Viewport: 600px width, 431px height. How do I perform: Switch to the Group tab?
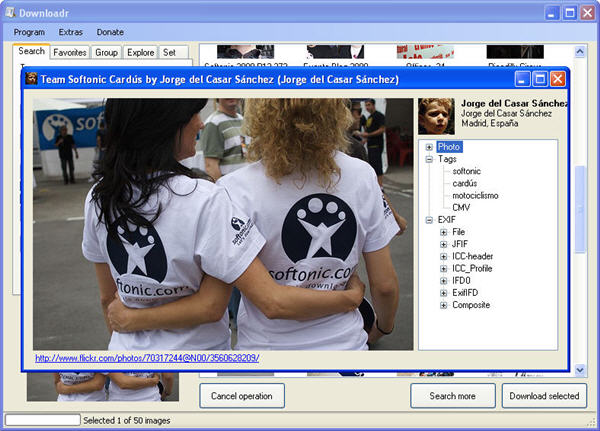106,52
